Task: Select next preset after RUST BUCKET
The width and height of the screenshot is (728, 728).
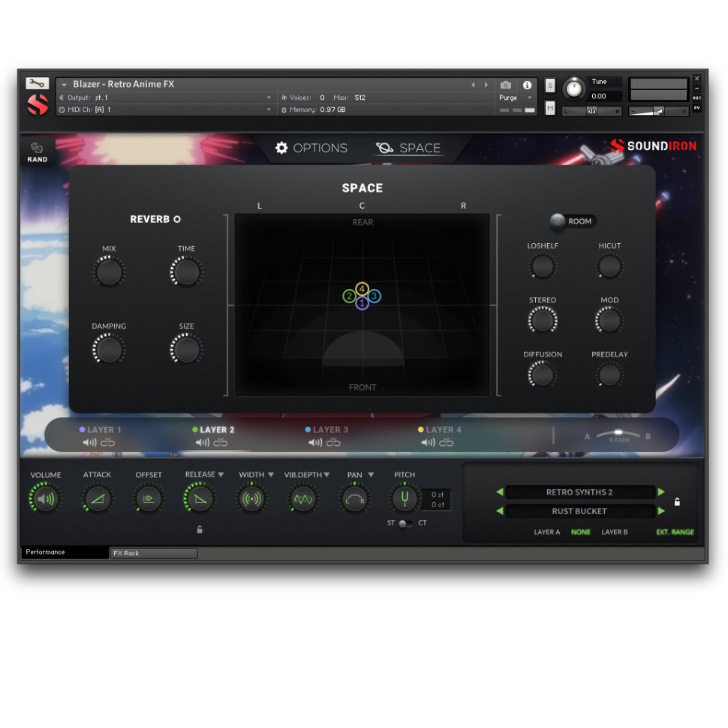Action: (661, 511)
